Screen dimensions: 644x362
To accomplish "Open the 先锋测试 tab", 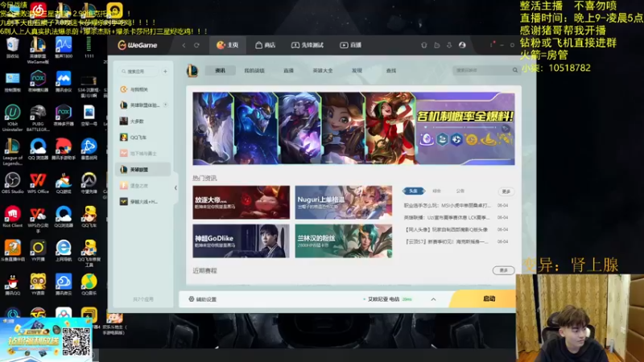I will click(308, 45).
